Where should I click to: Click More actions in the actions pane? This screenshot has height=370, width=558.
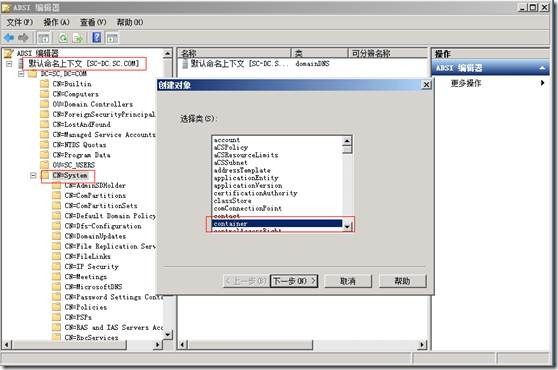466,83
